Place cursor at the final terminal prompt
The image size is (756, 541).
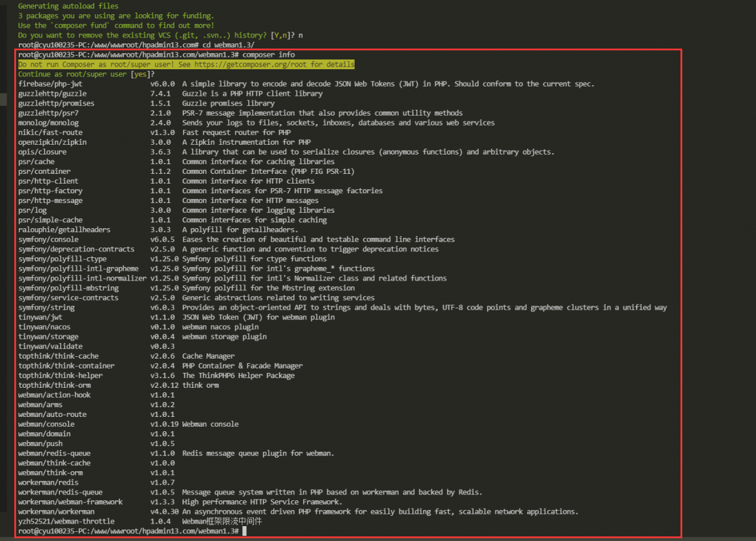(244, 531)
